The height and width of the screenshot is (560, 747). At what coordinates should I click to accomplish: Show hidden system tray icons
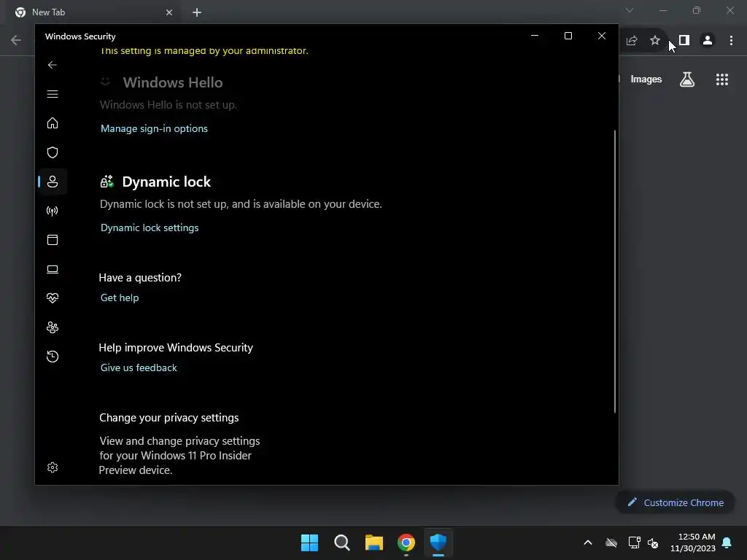pos(588,542)
